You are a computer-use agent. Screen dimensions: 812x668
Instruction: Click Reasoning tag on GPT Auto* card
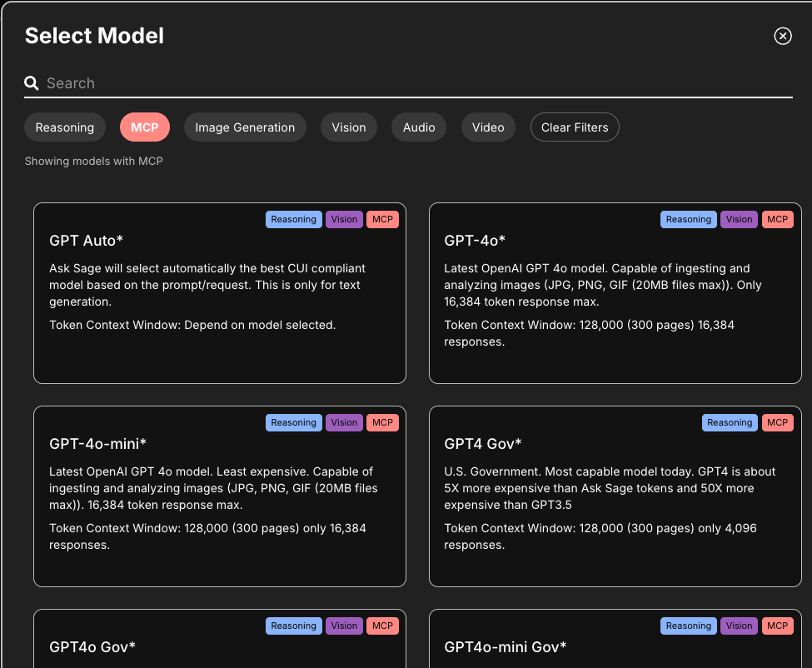(x=294, y=220)
